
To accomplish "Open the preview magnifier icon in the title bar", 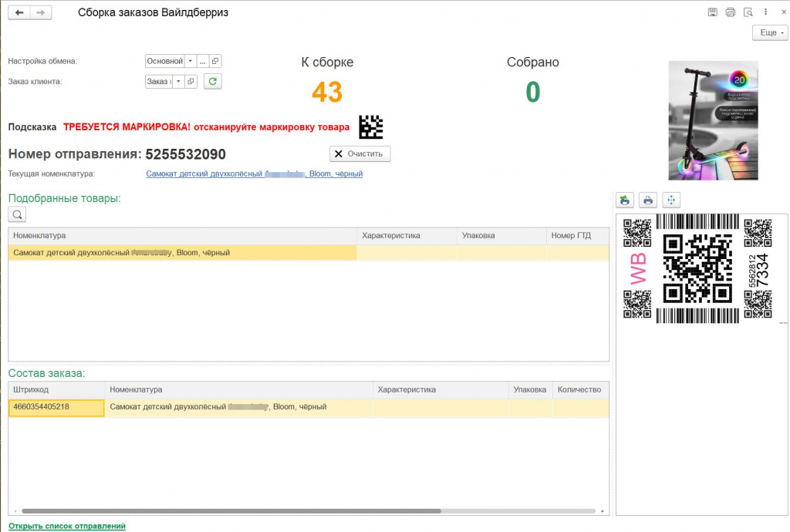I will click(748, 12).
